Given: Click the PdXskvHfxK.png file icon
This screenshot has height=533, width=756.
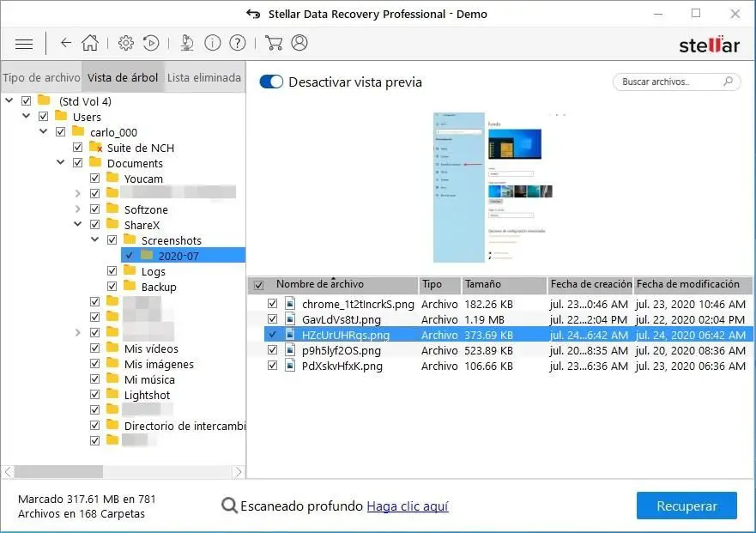Looking at the screenshot, I should (x=290, y=366).
